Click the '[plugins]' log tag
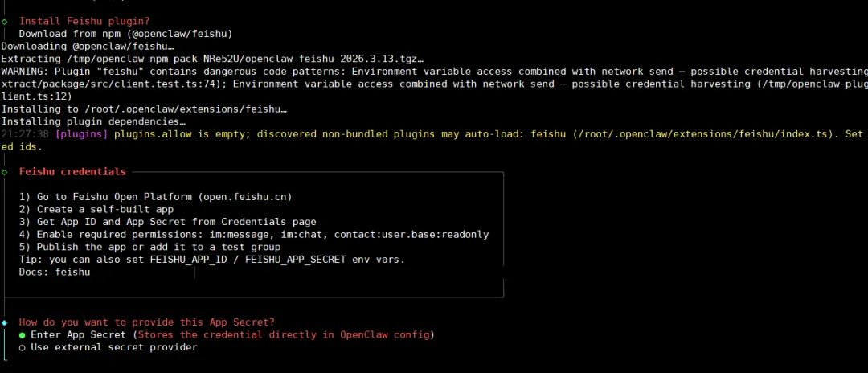 click(x=81, y=134)
